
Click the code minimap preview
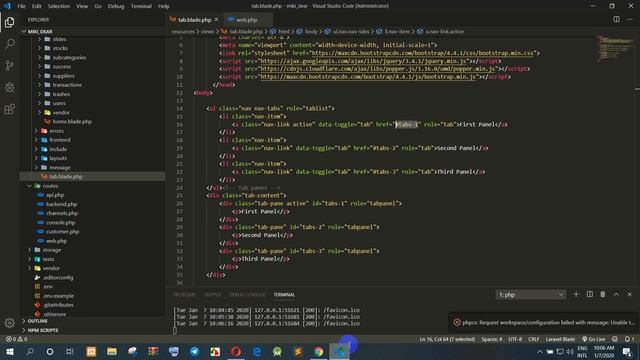(614, 48)
